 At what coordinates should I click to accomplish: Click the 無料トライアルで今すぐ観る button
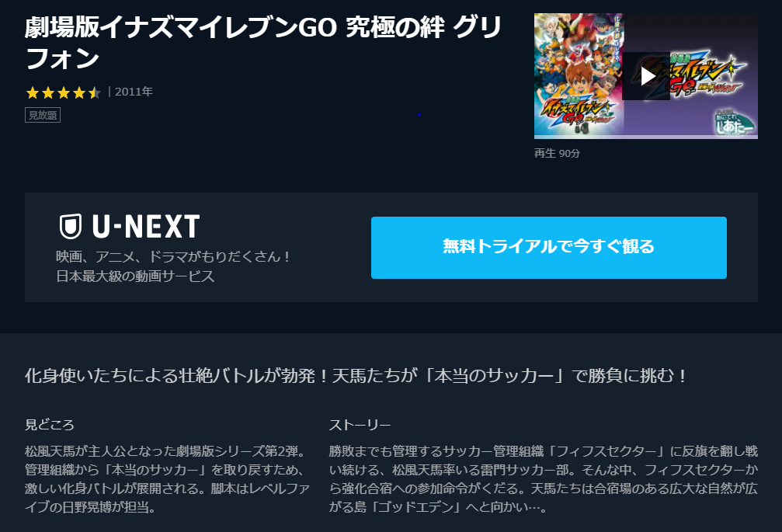(x=548, y=247)
